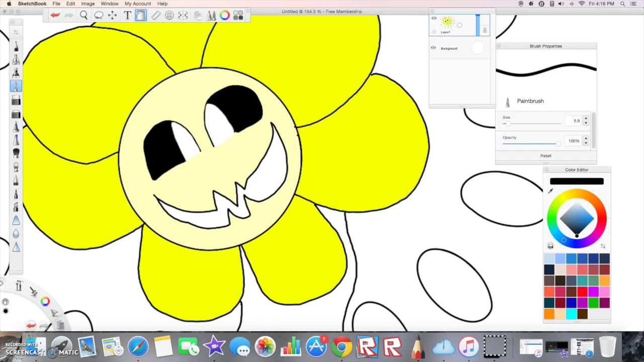The height and width of the screenshot is (362, 644).
Task: Open Google Chrome from the Dock
Action: 342,347
